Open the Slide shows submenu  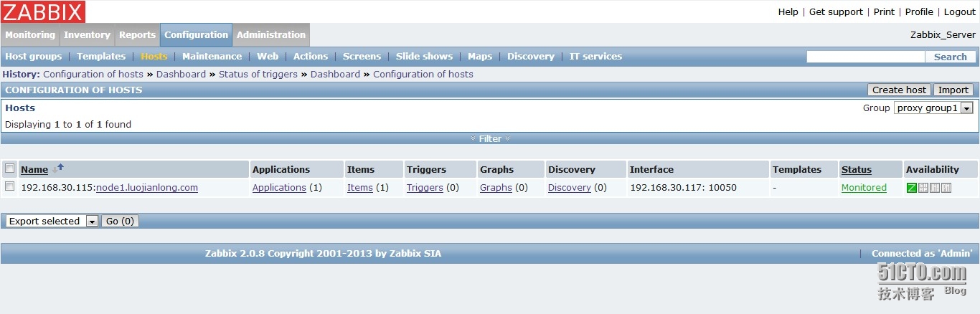point(424,57)
